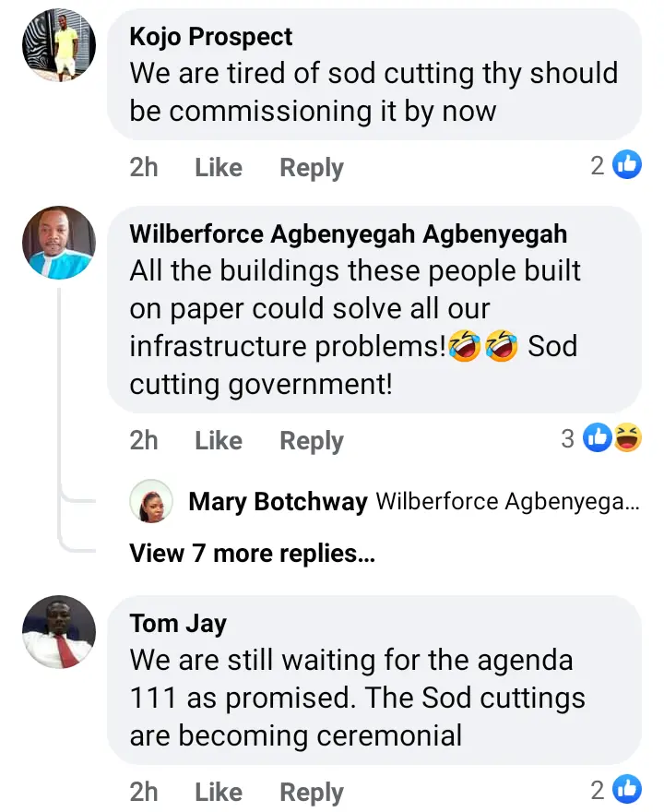
Task: Open Tom Jay's profile picture
Action: click(x=59, y=632)
